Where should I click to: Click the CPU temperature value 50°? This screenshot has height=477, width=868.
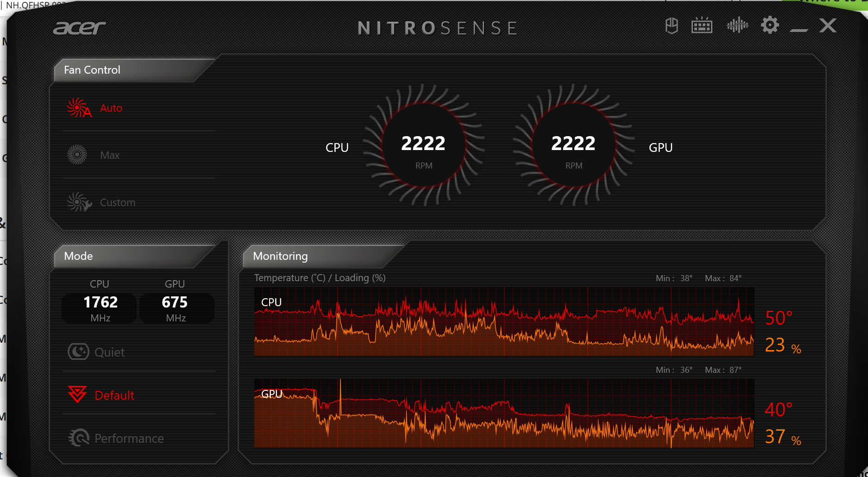click(x=779, y=318)
